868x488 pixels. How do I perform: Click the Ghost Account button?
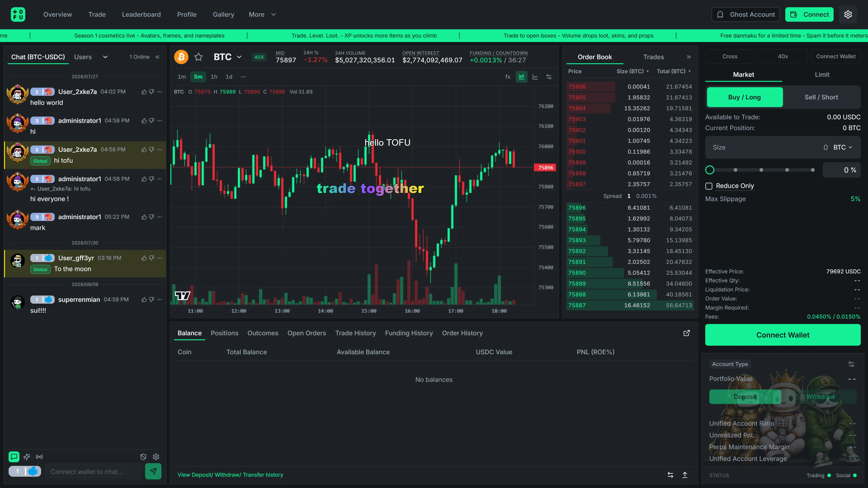tap(745, 14)
